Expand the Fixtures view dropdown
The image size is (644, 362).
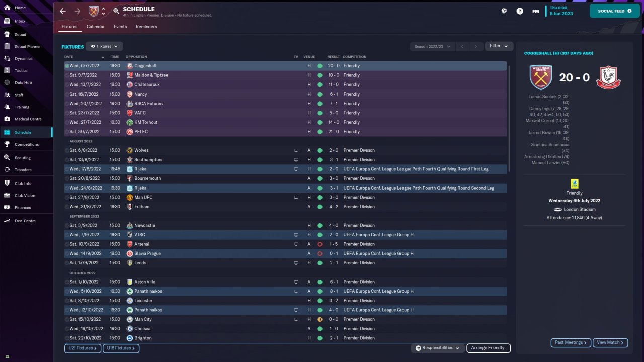click(x=104, y=46)
